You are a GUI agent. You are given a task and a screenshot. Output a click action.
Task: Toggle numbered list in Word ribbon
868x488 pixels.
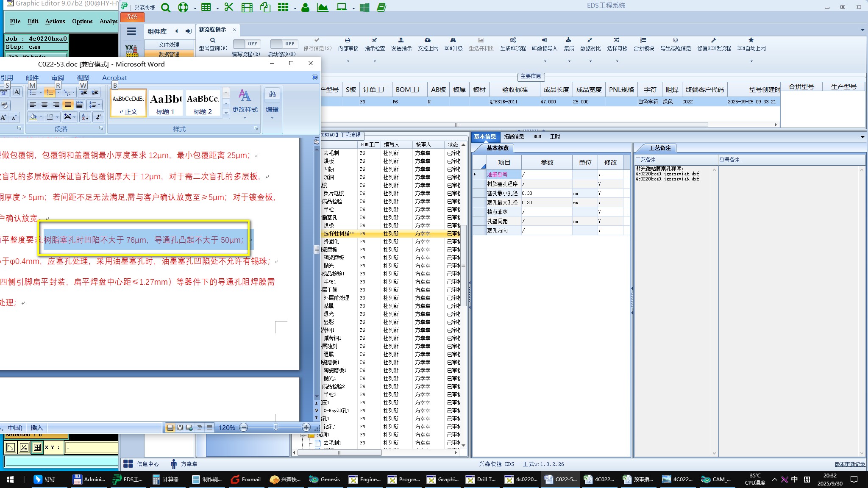pyautogui.click(x=50, y=92)
